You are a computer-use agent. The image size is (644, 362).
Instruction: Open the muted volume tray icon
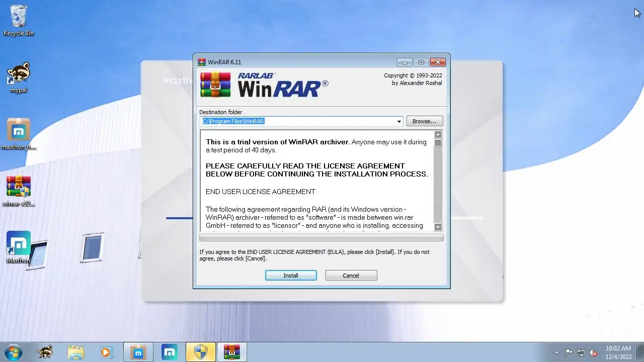(x=593, y=352)
